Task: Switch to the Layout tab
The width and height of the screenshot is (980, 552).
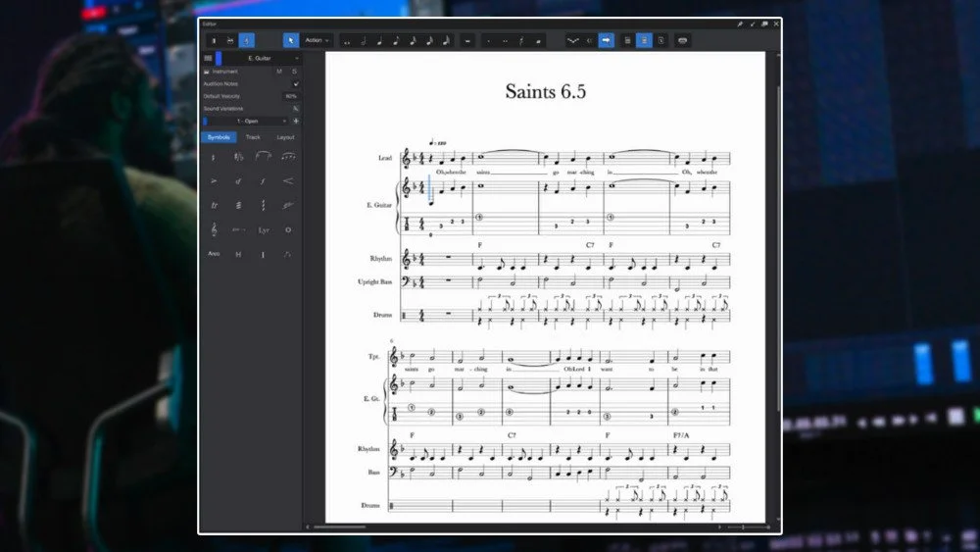Action: [285, 137]
